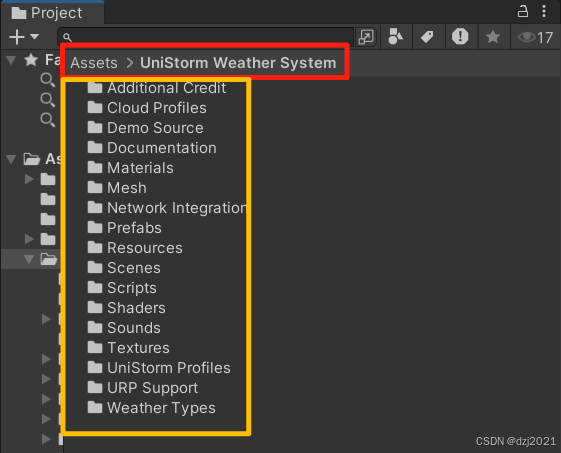The height and width of the screenshot is (453, 561).
Task: Click Assets in the breadcrumb path
Action: 94,63
